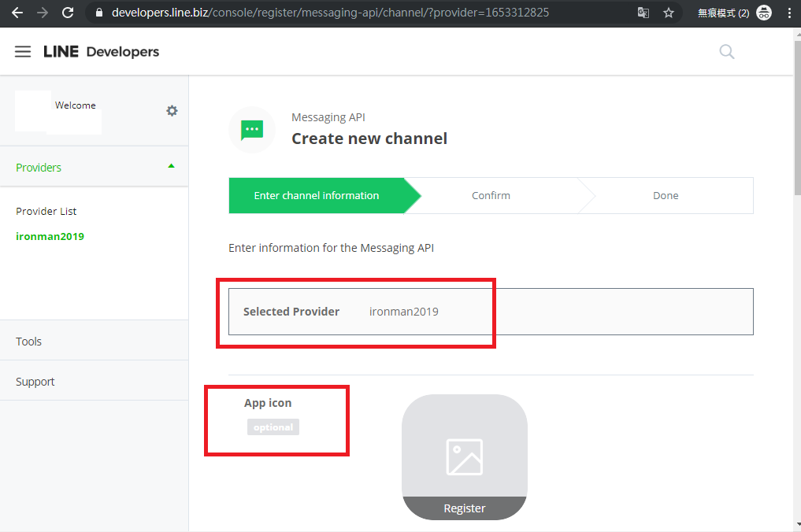This screenshot has height=532, width=801.
Task: Open the Provider List link
Action: tap(46, 212)
